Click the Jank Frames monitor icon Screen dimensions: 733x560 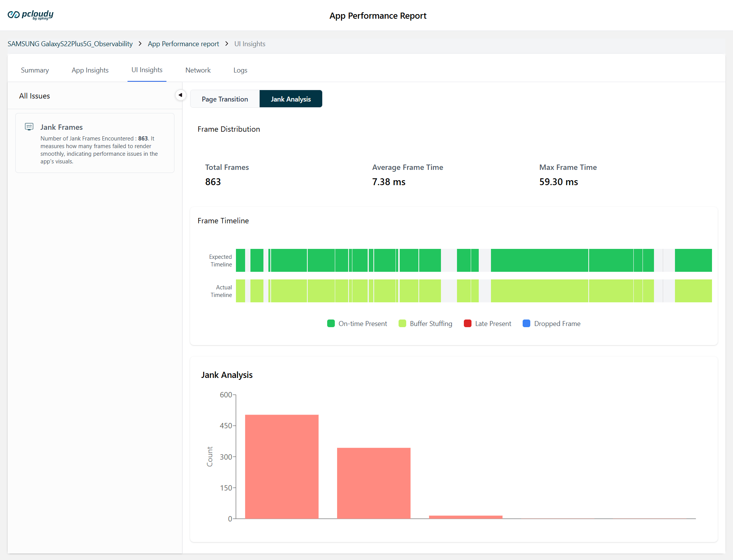pos(29,127)
